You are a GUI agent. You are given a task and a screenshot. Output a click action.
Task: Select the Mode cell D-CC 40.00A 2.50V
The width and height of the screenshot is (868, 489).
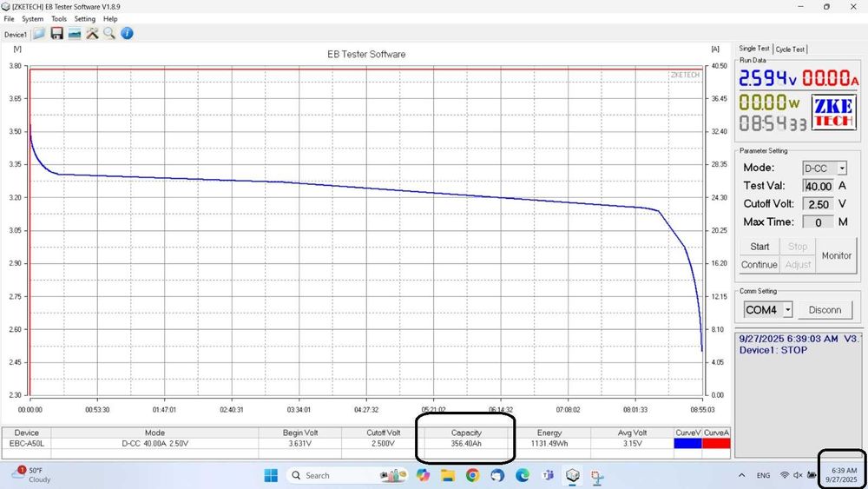click(x=155, y=444)
